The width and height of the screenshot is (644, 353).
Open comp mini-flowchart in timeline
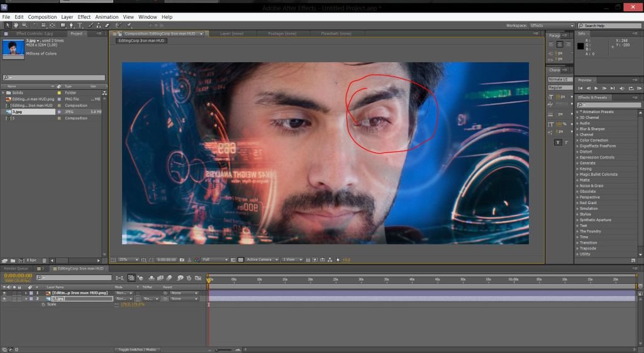[119, 278]
